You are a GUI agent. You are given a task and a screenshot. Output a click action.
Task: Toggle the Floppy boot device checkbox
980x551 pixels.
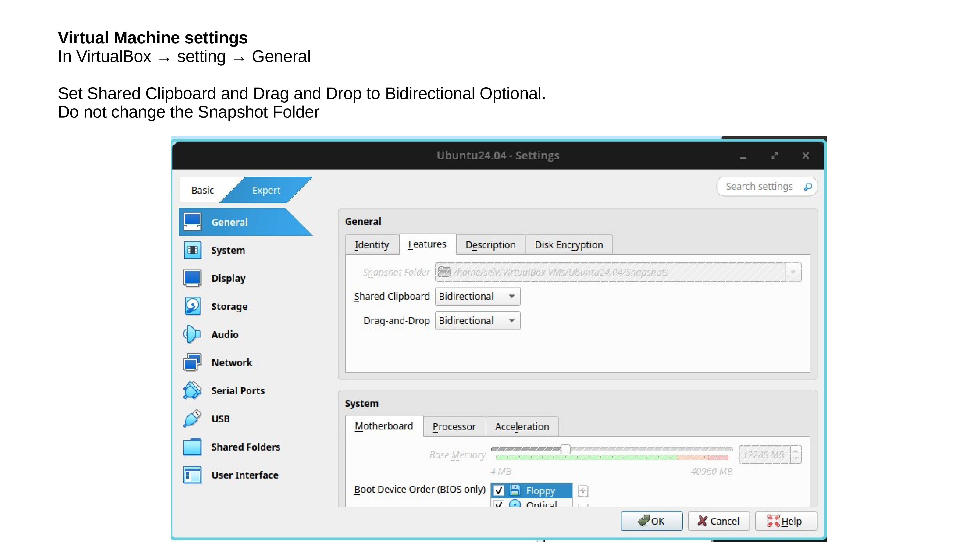click(499, 491)
